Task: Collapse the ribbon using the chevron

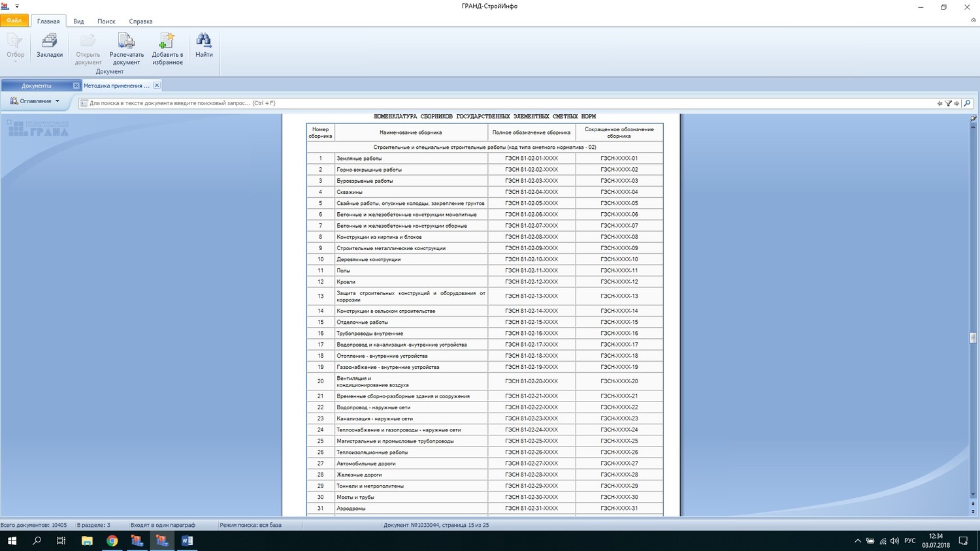Action: point(973,20)
